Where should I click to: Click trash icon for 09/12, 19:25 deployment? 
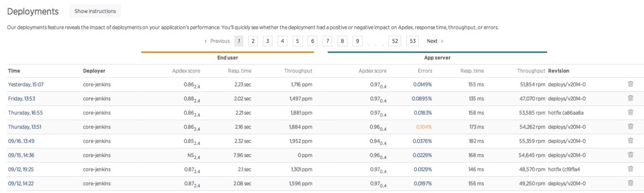(630, 169)
